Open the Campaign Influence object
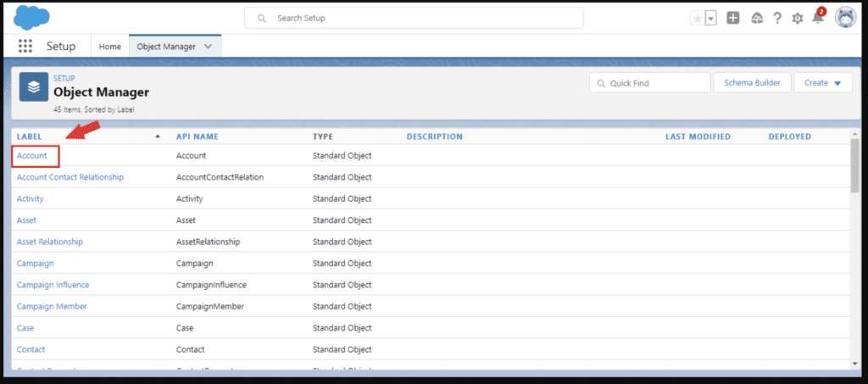Image resolution: width=868 pixels, height=384 pixels. click(x=53, y=285)
